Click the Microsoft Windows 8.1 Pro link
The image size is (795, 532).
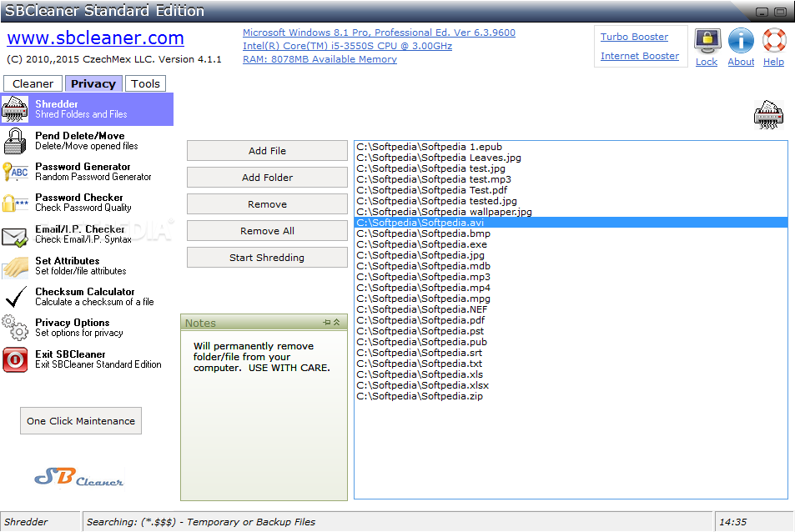pos(379,33)
